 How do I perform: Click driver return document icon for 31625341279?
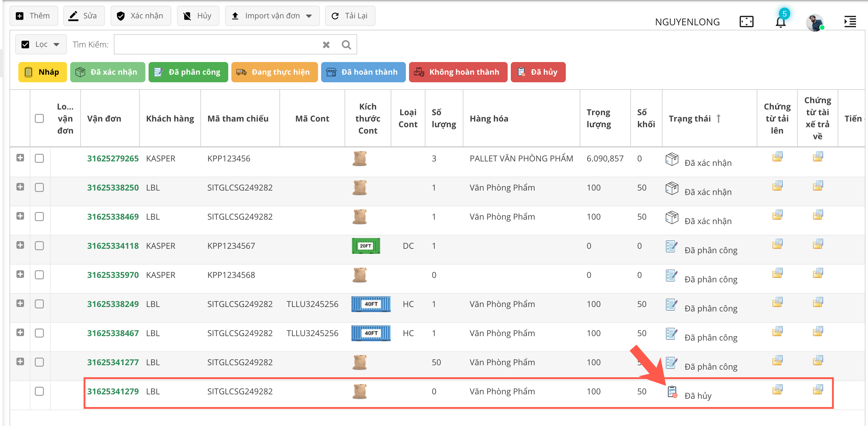(x=817, y=390)
